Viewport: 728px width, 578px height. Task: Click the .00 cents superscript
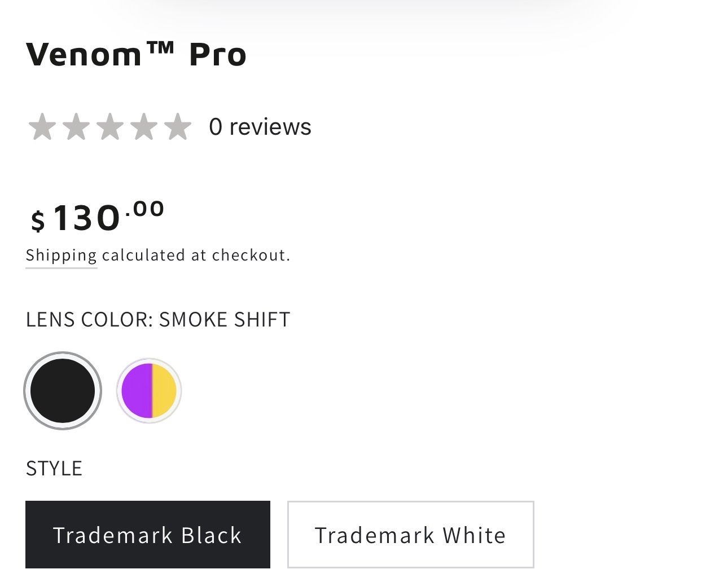pyautogui.click(x=146, y=209)
